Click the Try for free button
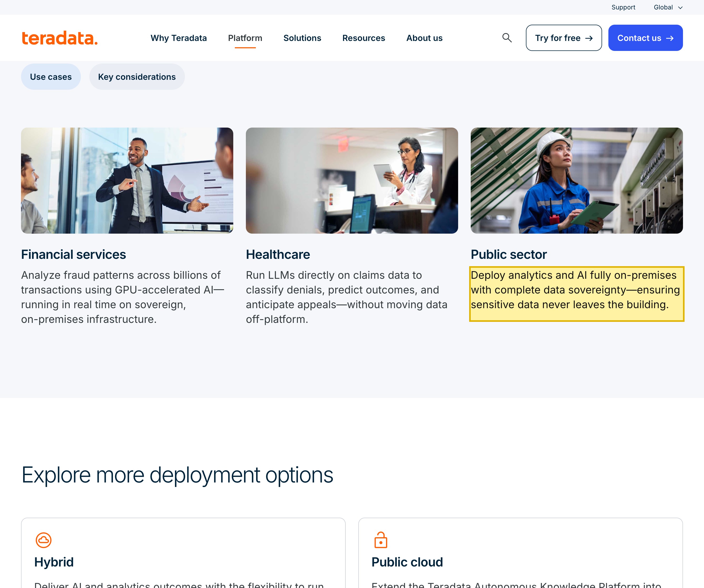Viewport: 704px width, 588px height. point(563,38)
